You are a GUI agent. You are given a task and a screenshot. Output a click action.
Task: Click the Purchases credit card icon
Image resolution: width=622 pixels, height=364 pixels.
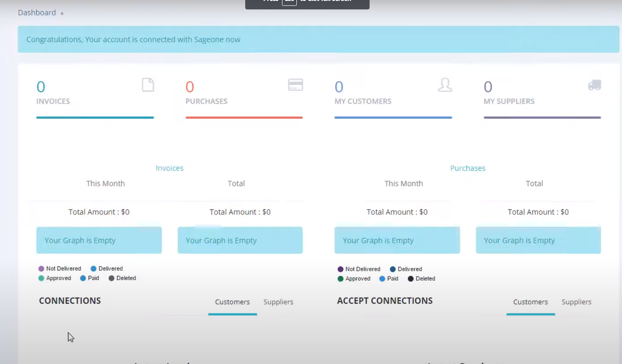pos(296,85)
